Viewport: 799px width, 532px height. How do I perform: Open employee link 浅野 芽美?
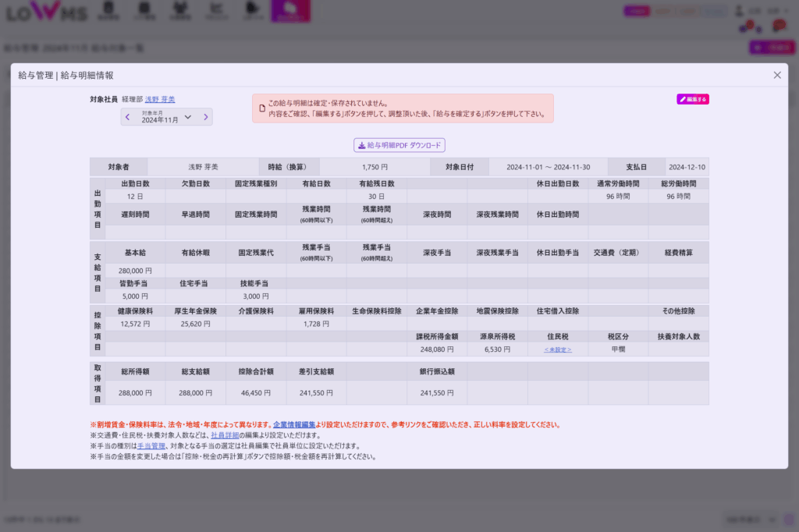(x=160, y=100)
